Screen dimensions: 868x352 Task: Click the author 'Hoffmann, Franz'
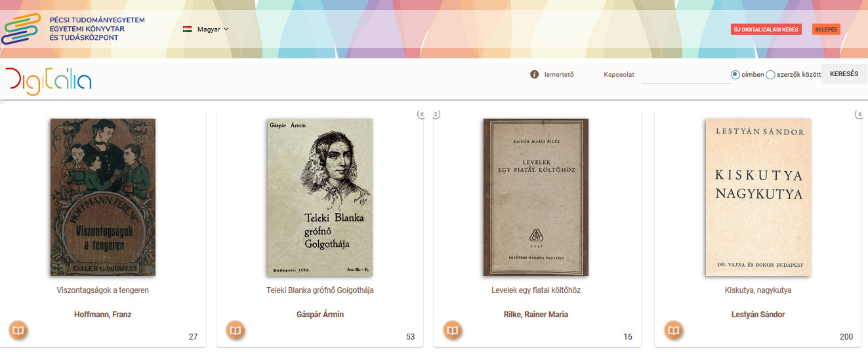point(103,315)
